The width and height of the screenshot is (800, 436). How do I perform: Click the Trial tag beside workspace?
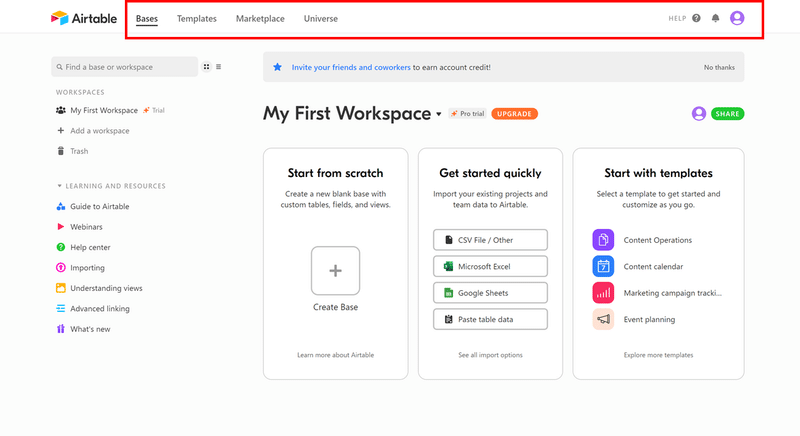[x=154, y=110]
